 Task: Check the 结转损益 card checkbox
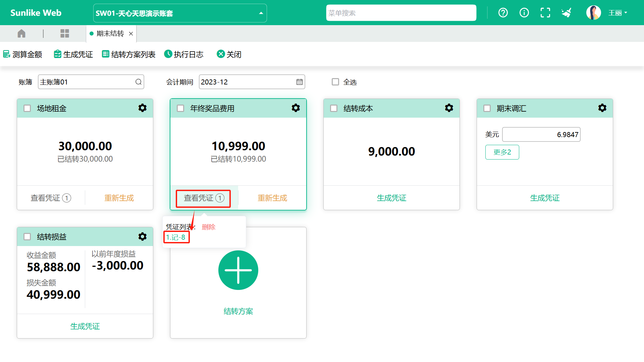[x=27, y=237]
